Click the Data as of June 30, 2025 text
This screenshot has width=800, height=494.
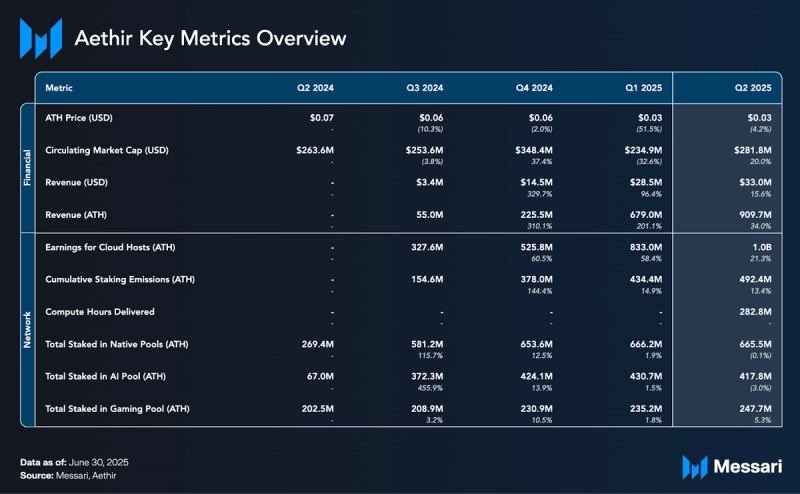(x=74, y=462)
